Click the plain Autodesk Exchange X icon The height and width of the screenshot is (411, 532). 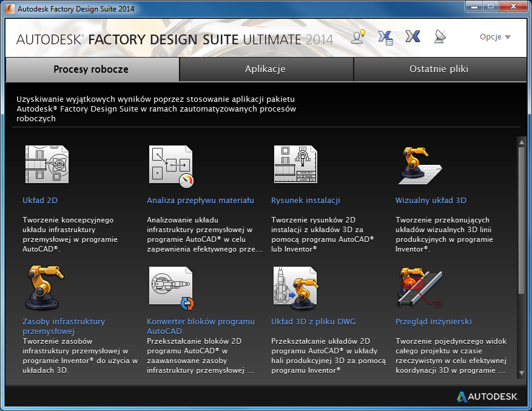pyautogui.click(x=412, y=36)
